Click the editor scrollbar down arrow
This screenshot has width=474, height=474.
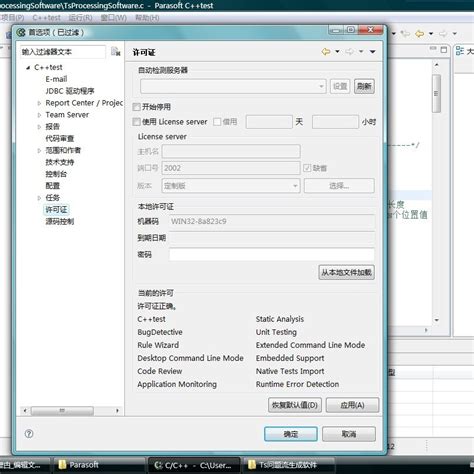pos(437,320)
